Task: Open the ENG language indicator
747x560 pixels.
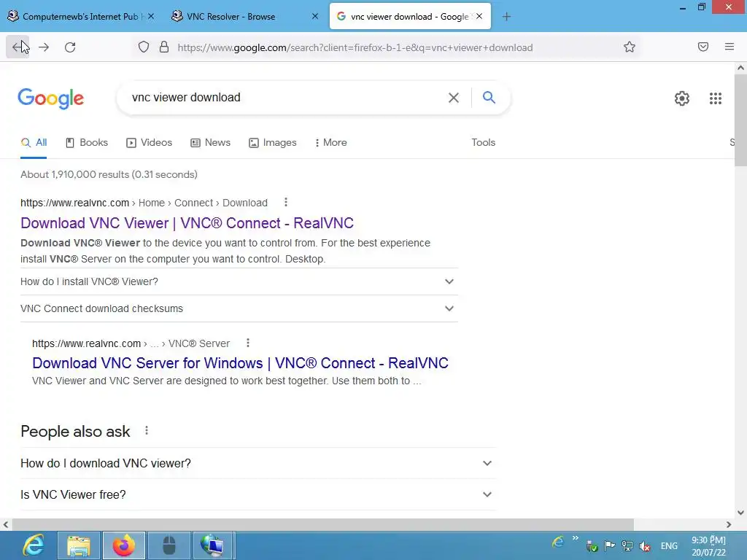Action: click(x=669, y=546)
